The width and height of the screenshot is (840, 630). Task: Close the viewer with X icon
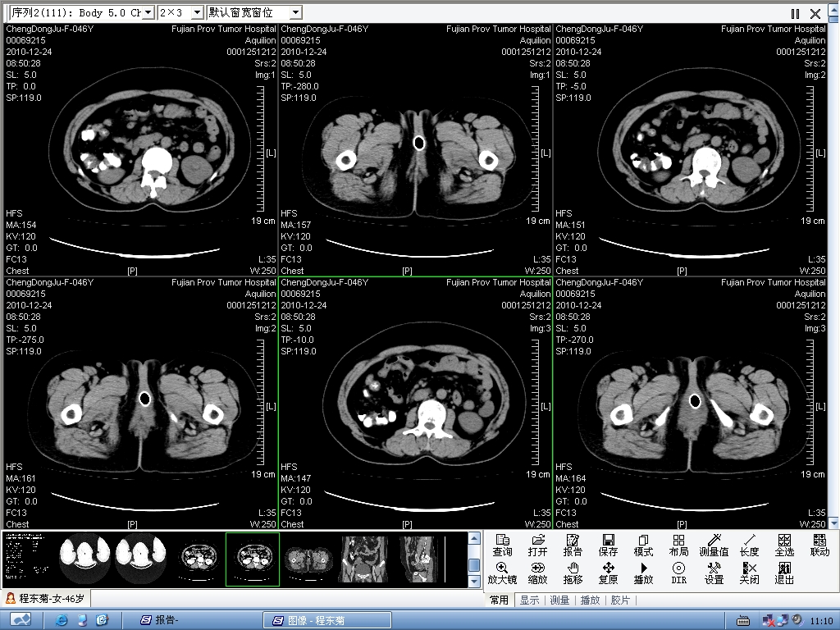pos(815,14)
